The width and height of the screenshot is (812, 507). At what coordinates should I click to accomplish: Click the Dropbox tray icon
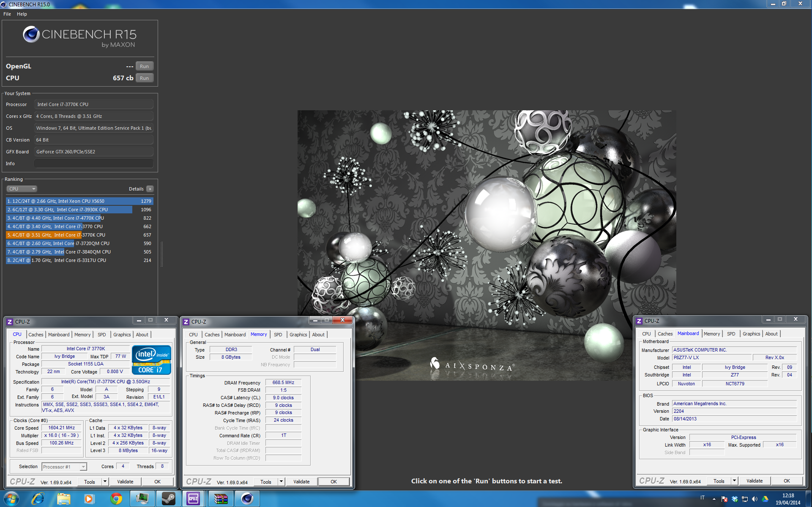(735, 499)
